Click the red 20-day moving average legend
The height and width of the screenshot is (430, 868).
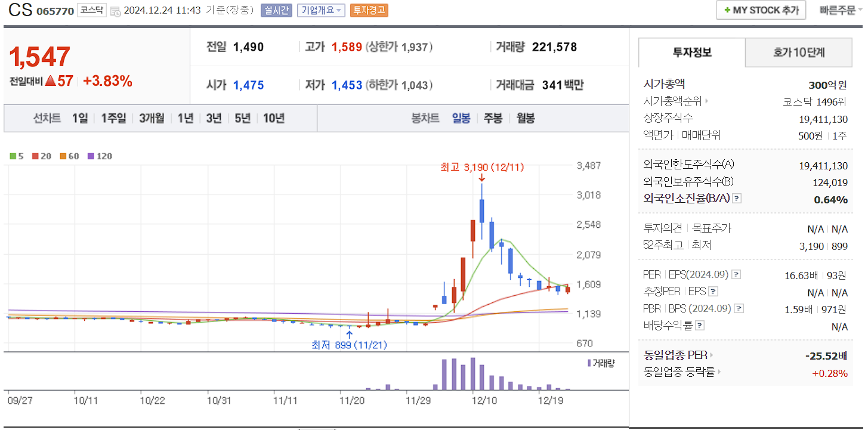click(42, 156)
